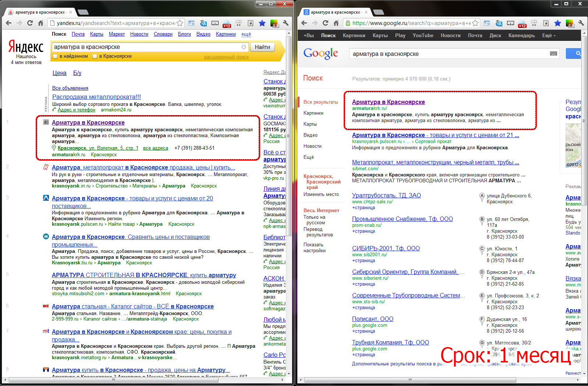Click the 'Цена' link on Yandex
588x386 pixels.
click(59, 73)
